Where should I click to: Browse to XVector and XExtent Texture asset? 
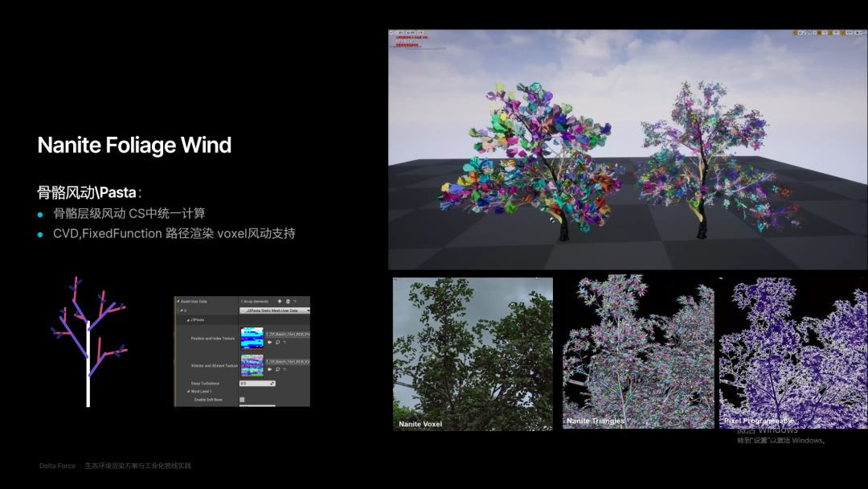pos(277,369)
